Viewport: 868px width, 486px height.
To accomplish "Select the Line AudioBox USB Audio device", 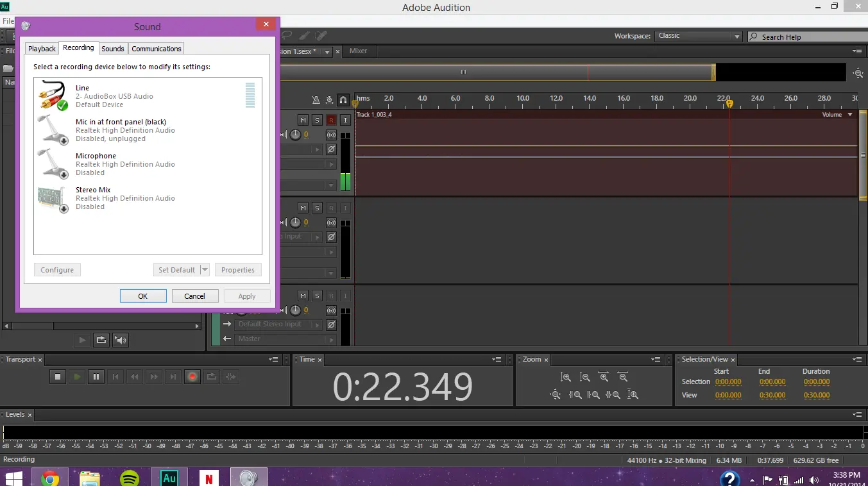I will coord(148,96).
